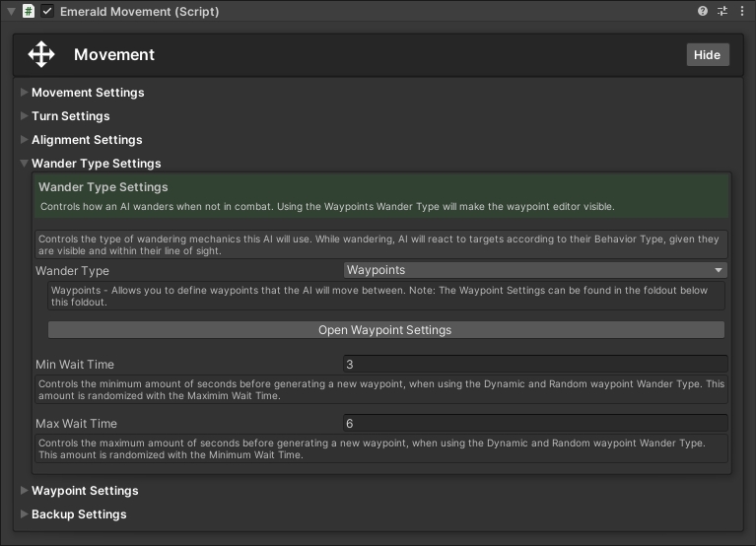
Task: Click the Emerald Movement (Script) title
Action: pyautogui.click(x=139, y=12)
